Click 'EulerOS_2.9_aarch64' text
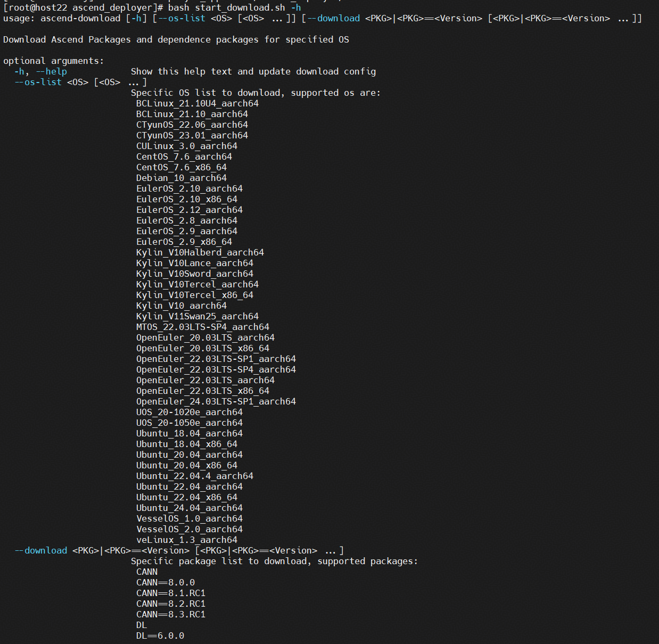659x644 pixels. (187, 231)
